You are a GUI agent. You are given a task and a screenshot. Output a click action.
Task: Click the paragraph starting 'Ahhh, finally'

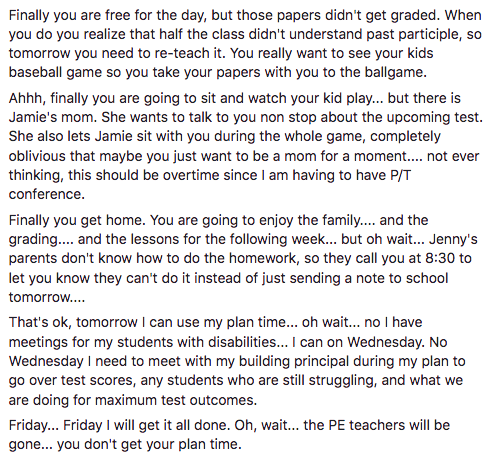click(x=246, y=146)
